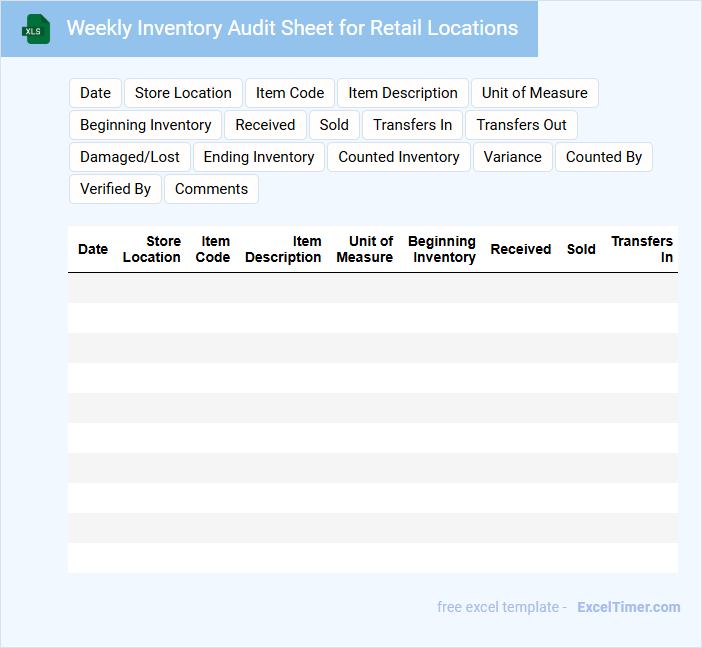This screenshot has width=702, height=648.
Task: Click the Beginning Inventory table column header
Action: coord(441,249)
